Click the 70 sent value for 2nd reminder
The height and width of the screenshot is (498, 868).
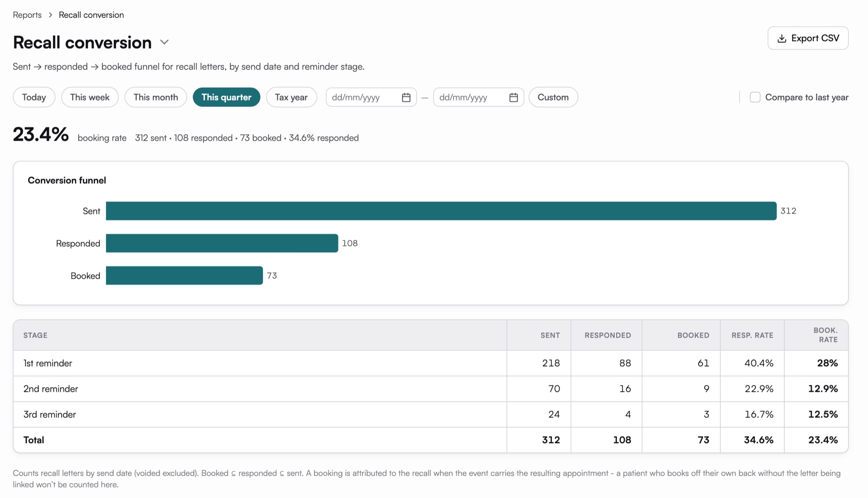coord(554,389)
